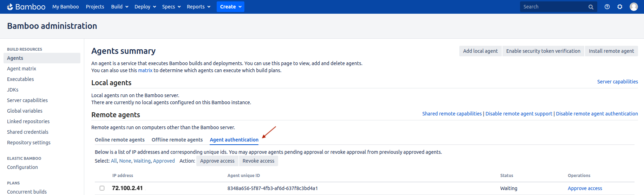Tick the checkbox for agent 72.100.2.41
644x195 pixels.
pyautogui.click(x=102, y=188)
